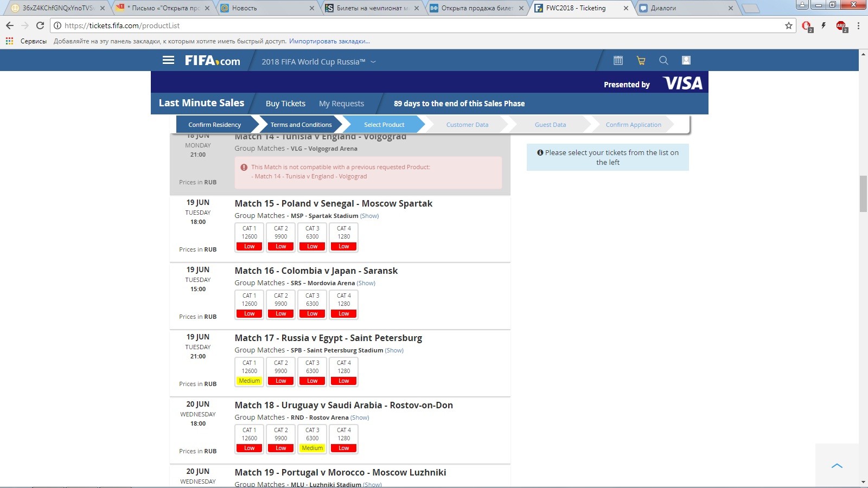
Task: Click the Match 17 - Russia v Egypt title
Action: pyautogui.click(x=328, y=338)
